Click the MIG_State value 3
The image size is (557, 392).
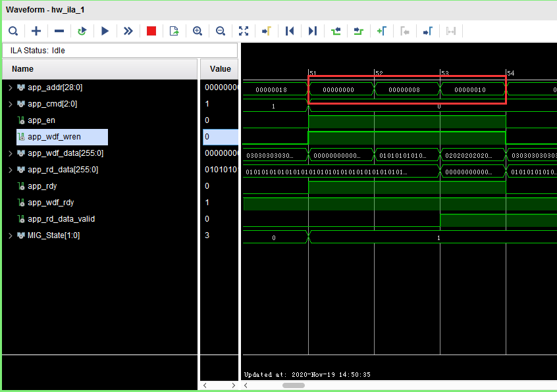(x=207, y=235)
